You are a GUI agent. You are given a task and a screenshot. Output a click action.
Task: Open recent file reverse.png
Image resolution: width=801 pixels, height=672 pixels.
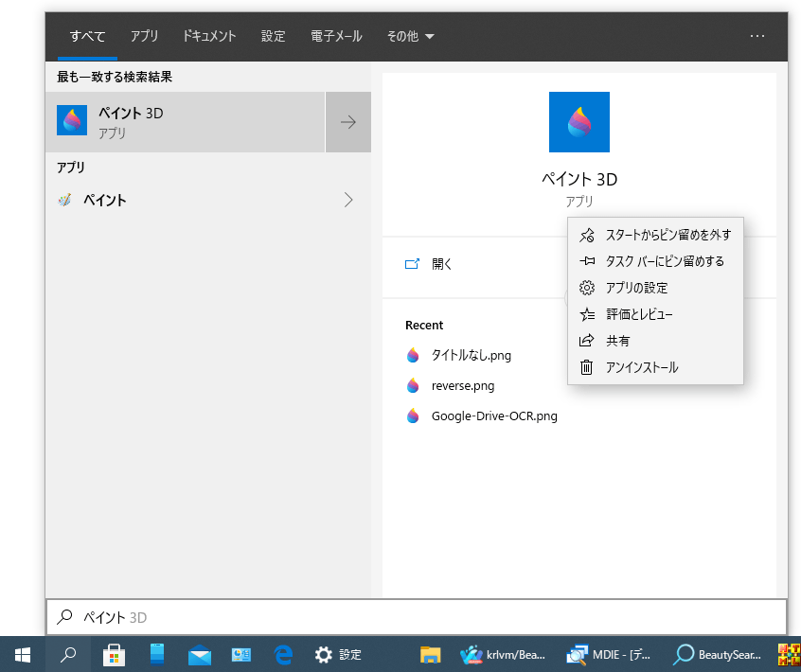click(x=463, y=386)
